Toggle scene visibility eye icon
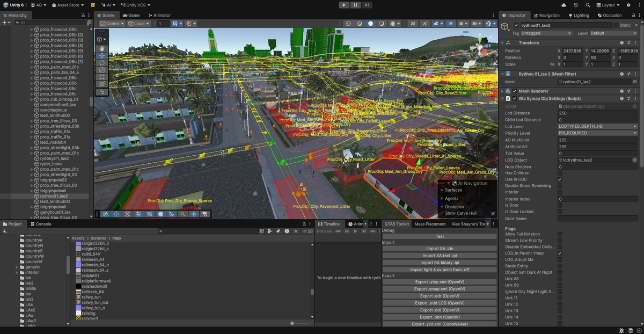 tap(450, 24)
